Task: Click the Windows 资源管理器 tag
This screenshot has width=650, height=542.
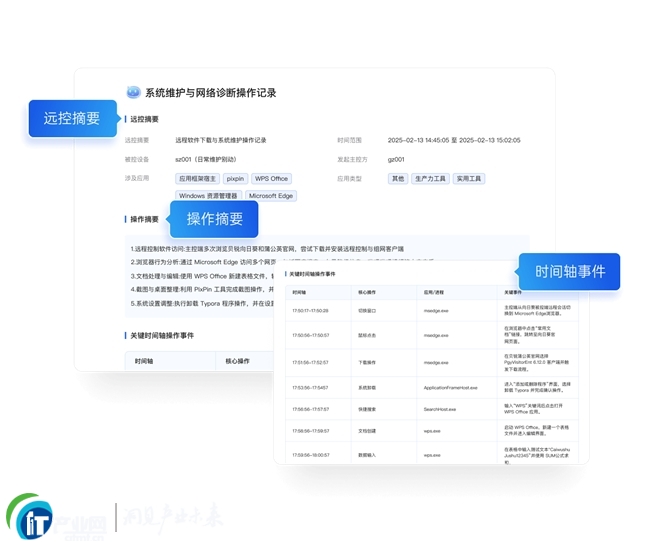Action: [x=208, y=196]
